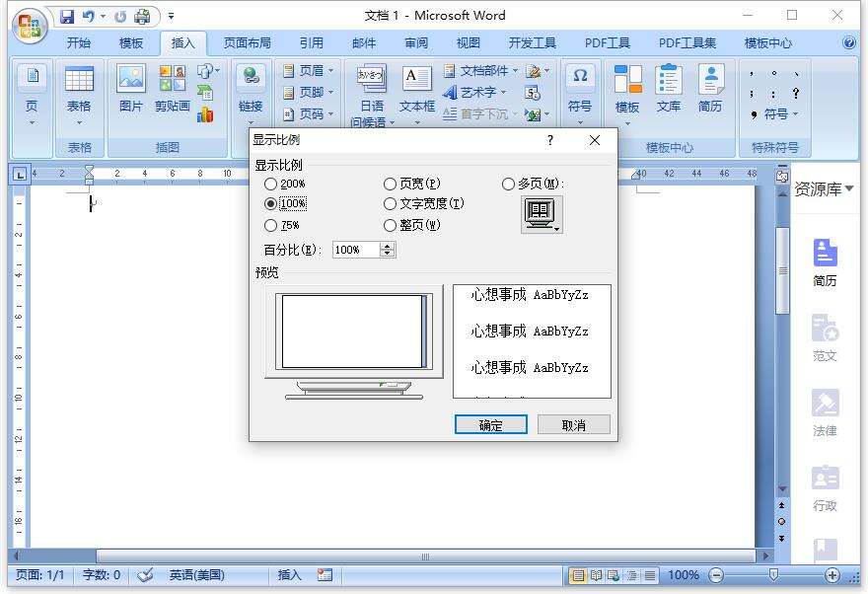Open the customize quick access toolbar dropdown
This screenshot has width=868, height=594.
pos(171,17)
